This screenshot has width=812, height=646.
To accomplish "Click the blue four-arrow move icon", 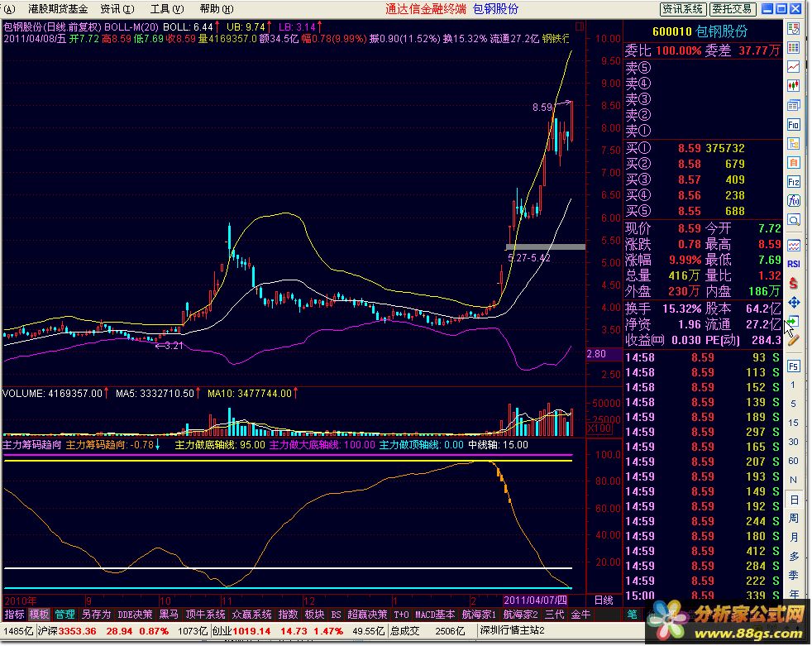I will [x=793, y=302].
